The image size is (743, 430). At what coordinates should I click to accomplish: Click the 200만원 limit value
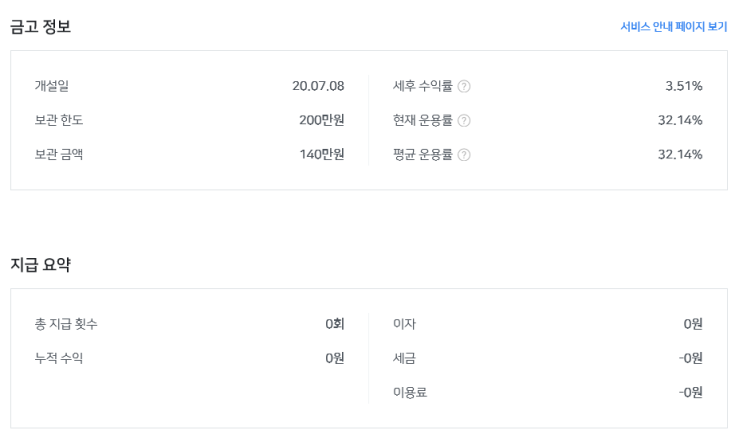[x=321, y=120]
